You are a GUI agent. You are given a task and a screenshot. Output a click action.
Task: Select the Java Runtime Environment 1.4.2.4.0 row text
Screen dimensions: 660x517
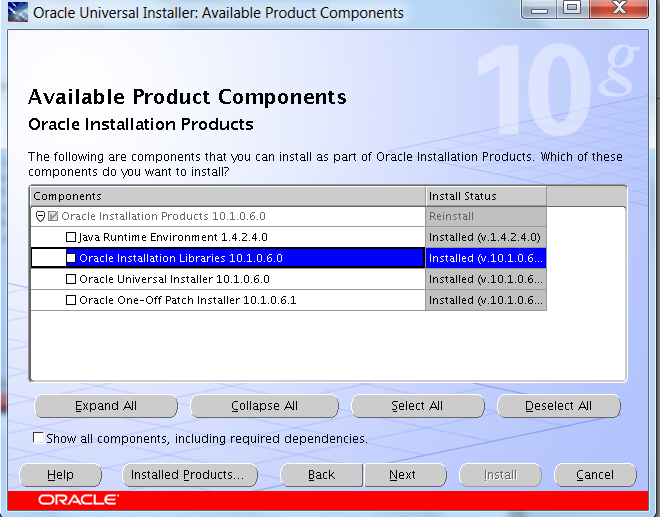click(x=173, y=237)
